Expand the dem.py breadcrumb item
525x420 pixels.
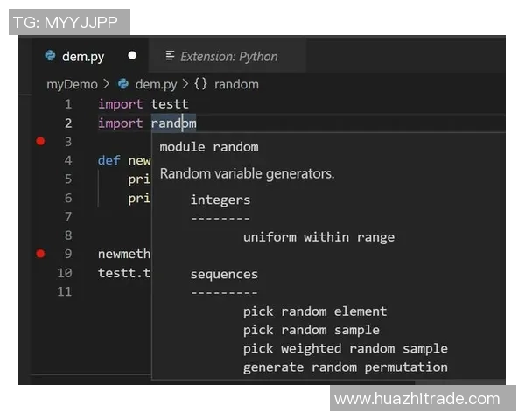tap(156, 84)
